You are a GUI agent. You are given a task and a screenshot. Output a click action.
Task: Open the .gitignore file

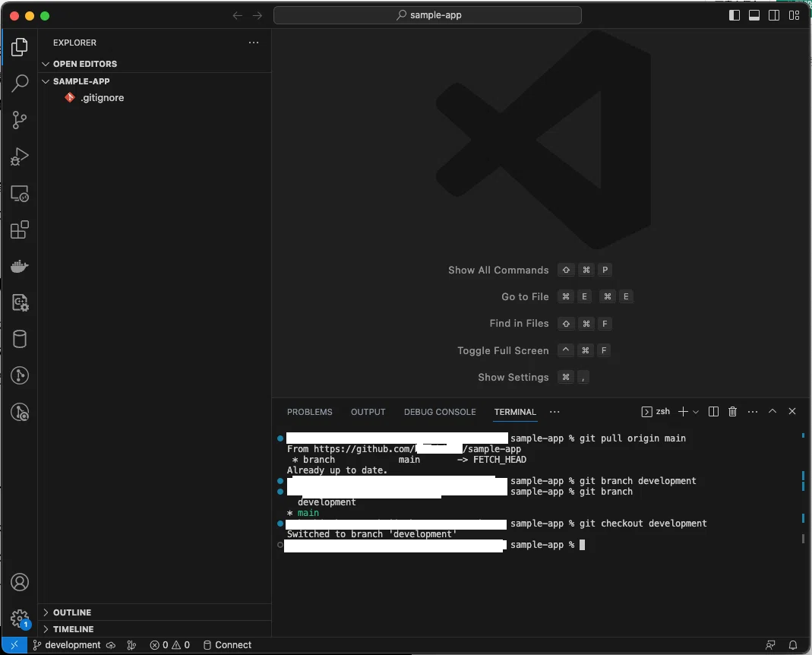click(x=156, y=98)
